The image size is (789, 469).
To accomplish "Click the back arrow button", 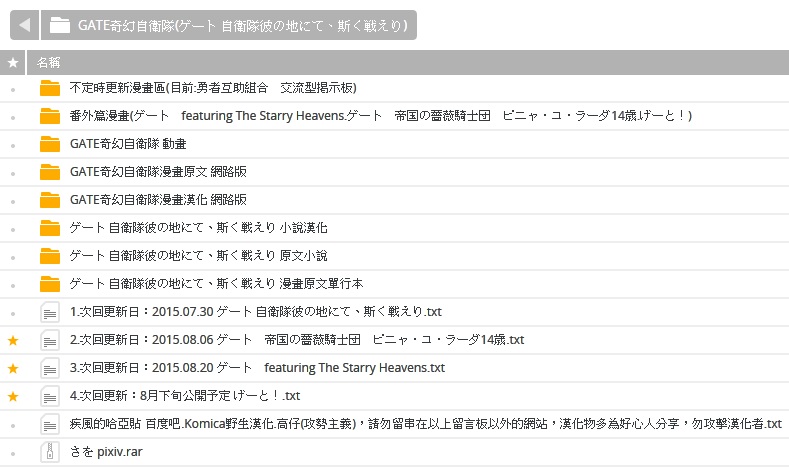I will pyautogui.click(x=24, y=25).
